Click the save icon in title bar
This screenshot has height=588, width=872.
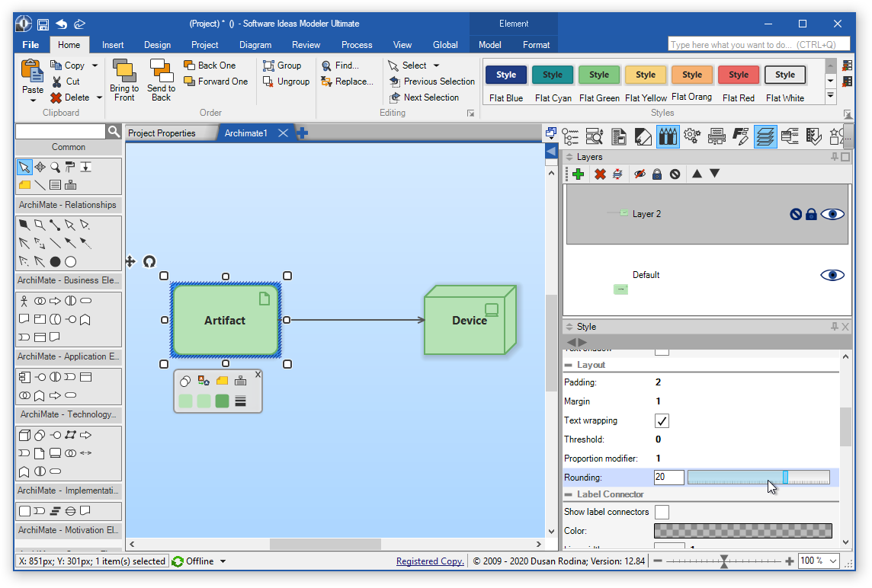pos(43,24)
